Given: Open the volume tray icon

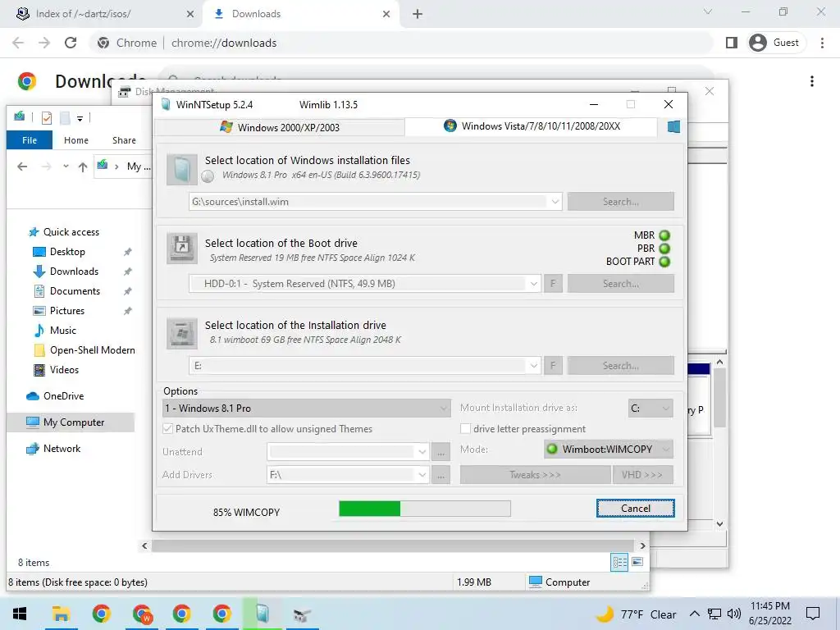Looking at the screenshot, I should tap(734, 614).
